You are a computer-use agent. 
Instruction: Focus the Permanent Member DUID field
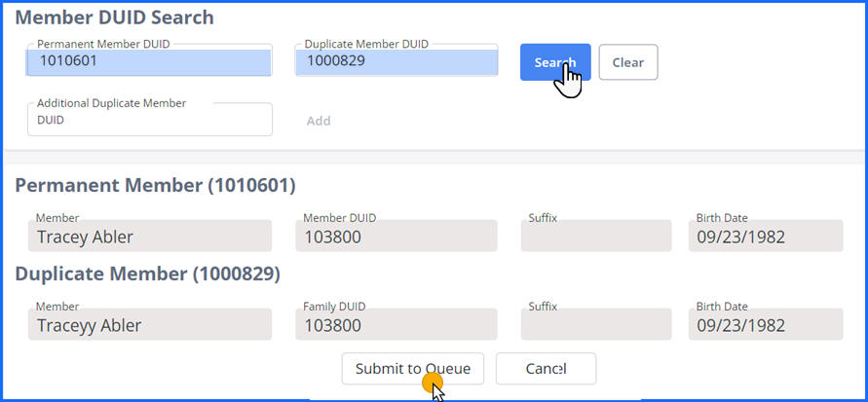(x=149, y=60)
